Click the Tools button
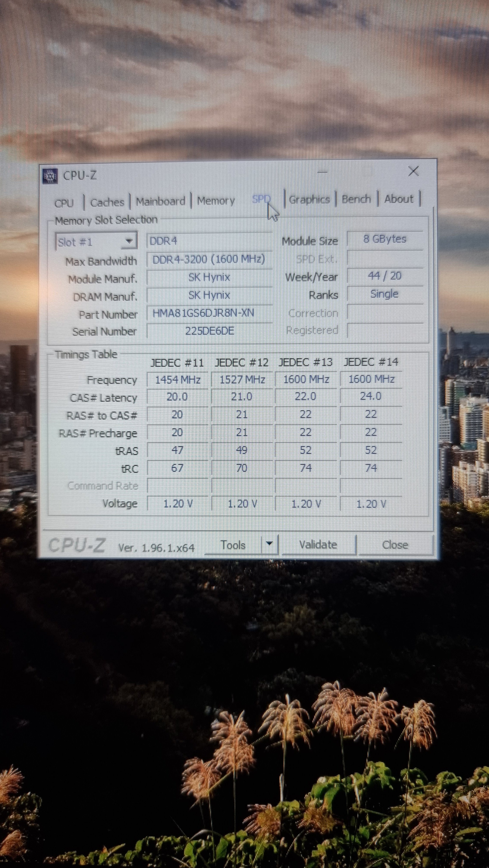 (233, 545)
